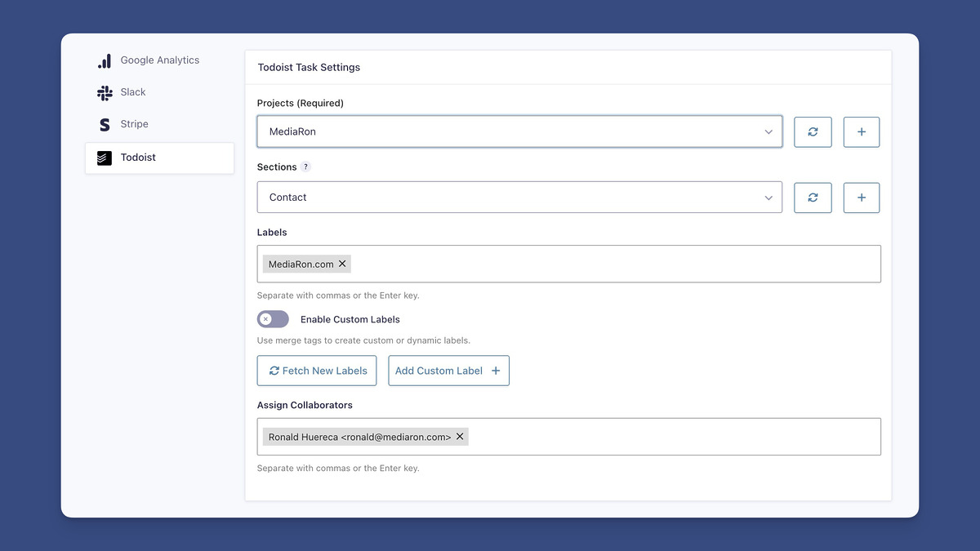
Task: Expand the Sections dropdown showing Contact
Action: 519,198
